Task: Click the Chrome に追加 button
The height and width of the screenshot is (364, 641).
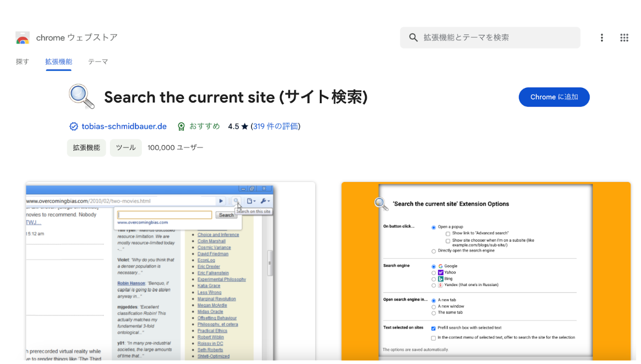Action: [x=554, y=97]
